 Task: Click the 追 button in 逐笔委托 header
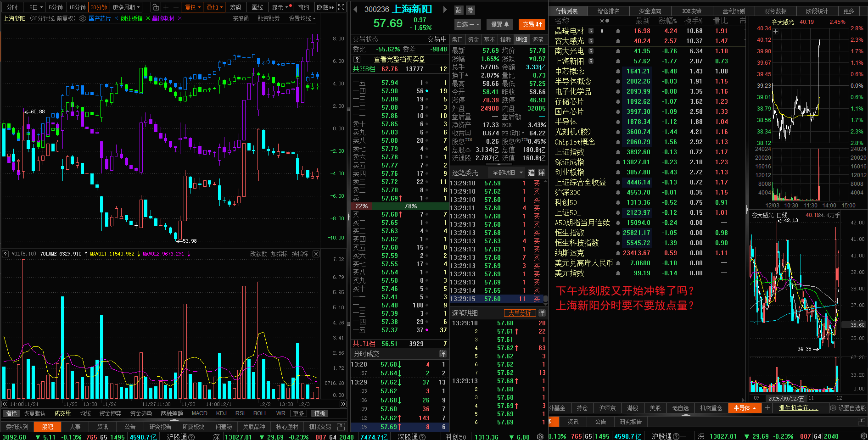click(x=531, y=173)
